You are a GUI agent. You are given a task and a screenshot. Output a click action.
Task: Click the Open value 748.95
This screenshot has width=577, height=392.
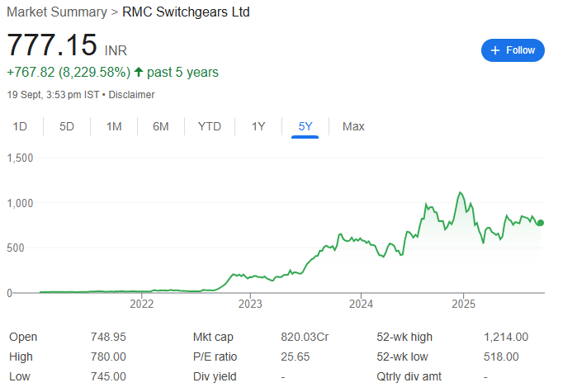pyautogui.click(x=108, y=337)
